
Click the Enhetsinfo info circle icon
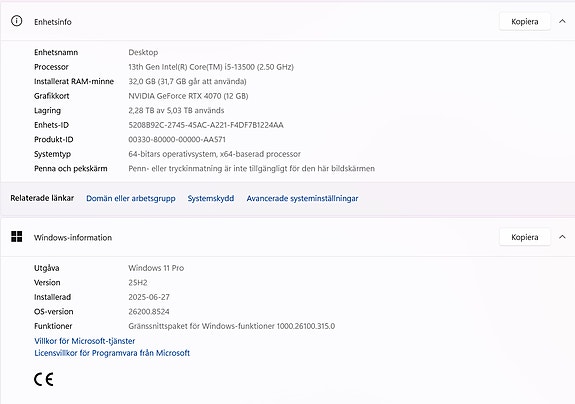(x=17, y=21)
